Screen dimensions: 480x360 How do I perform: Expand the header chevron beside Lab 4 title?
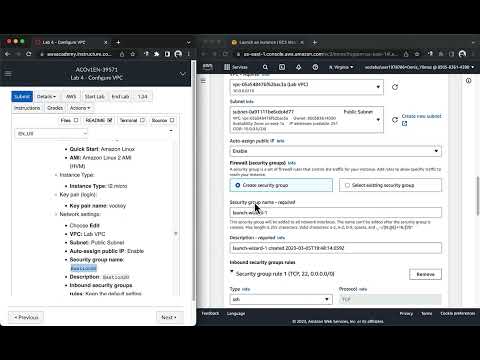click(x=183, y=74)
